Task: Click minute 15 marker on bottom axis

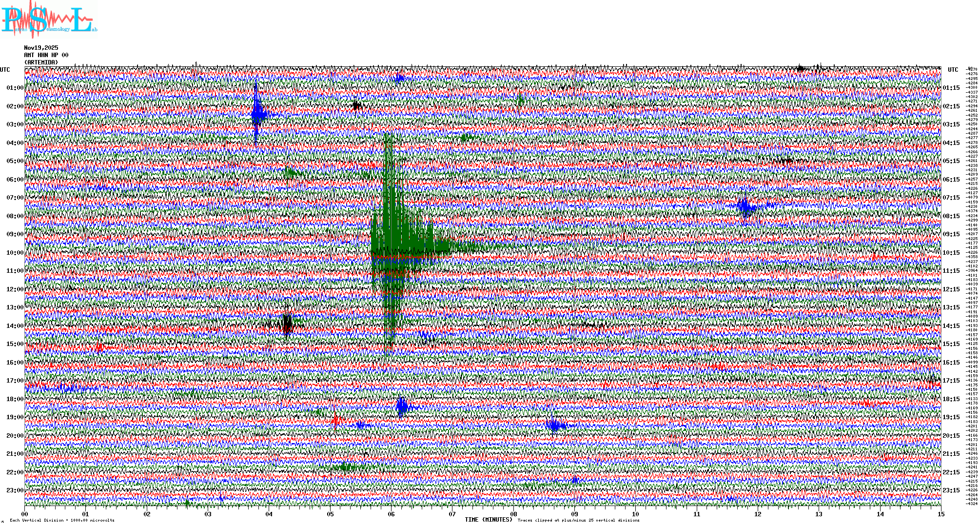Action: [x=941, y=514]
